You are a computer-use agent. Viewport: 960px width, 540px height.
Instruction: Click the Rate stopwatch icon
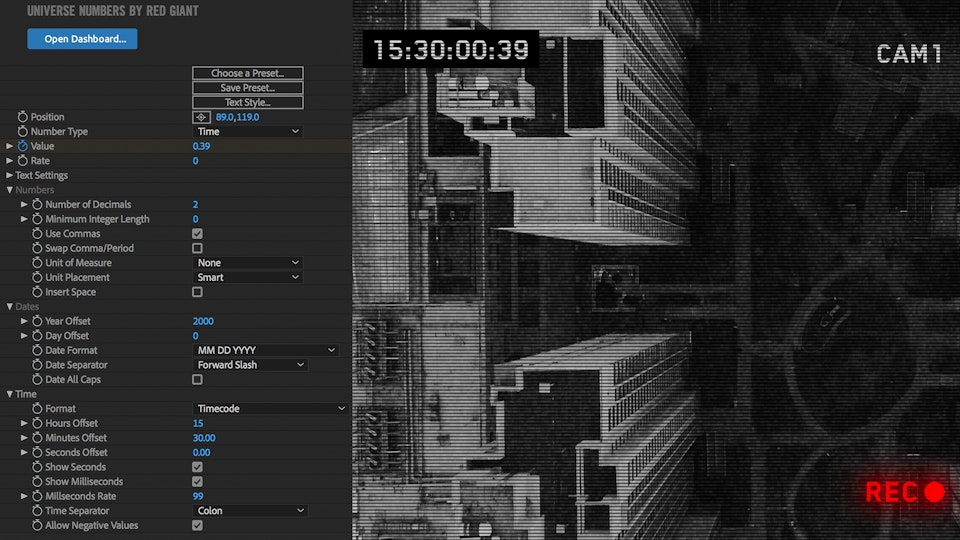[22, 161]
